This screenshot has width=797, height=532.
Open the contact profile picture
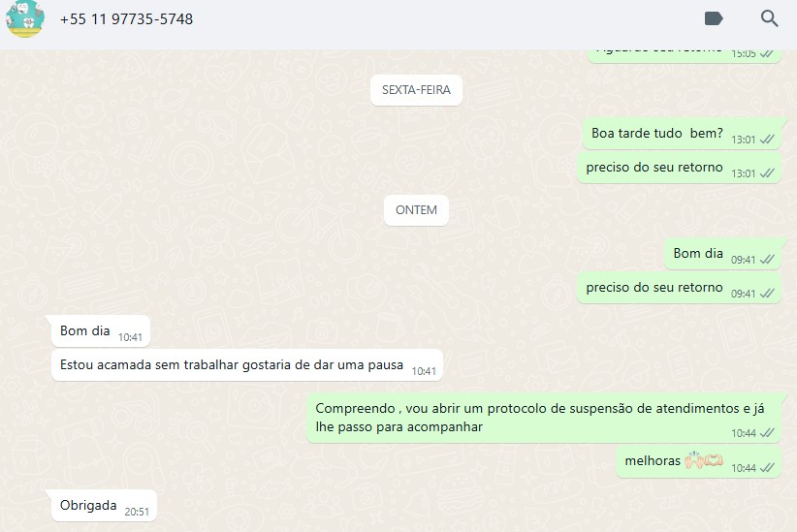(25, 18)
